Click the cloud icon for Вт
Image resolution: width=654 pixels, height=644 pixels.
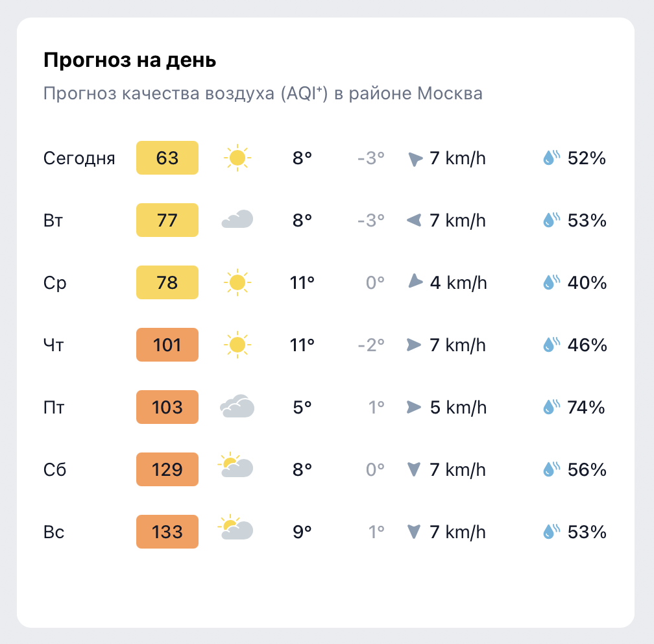(237, 220)
